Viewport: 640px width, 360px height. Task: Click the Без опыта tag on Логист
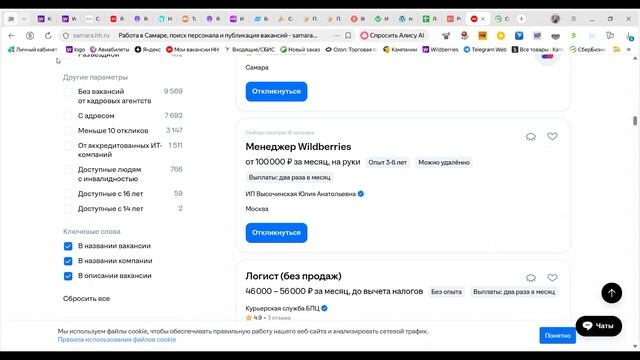(446, 292)
